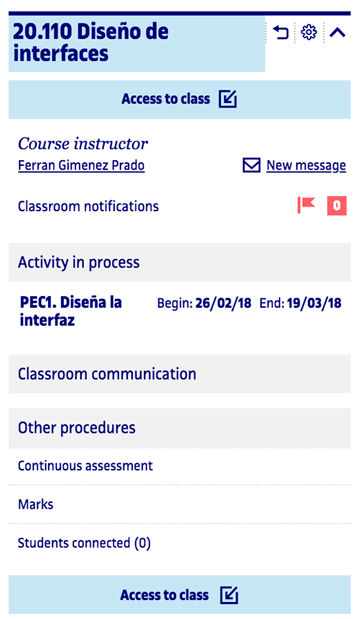360x619 pixels.
Task: Open the New message link
Action: (x=306, y=165)
